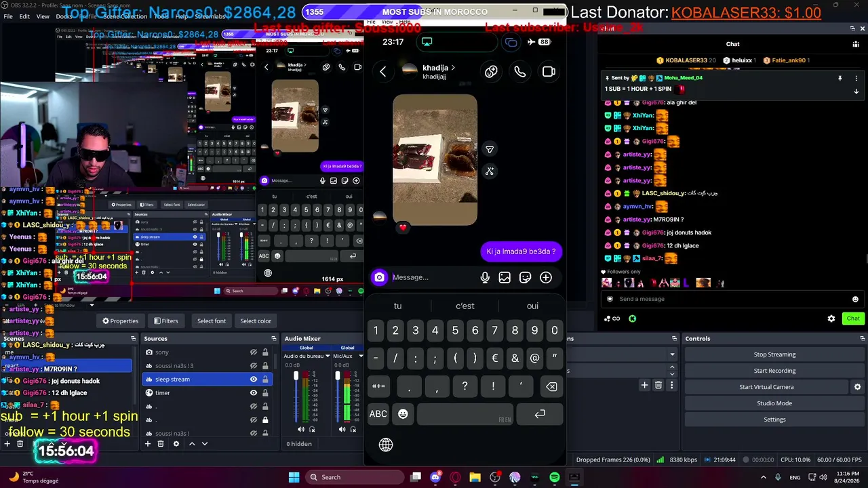Unlock the timer source
This screenshot has height=488, width=868.
pos(265,393)
